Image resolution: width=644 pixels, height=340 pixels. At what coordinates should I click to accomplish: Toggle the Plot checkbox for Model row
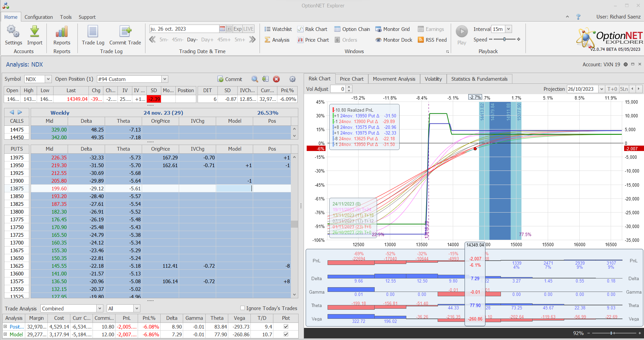[x=286, y=334]
